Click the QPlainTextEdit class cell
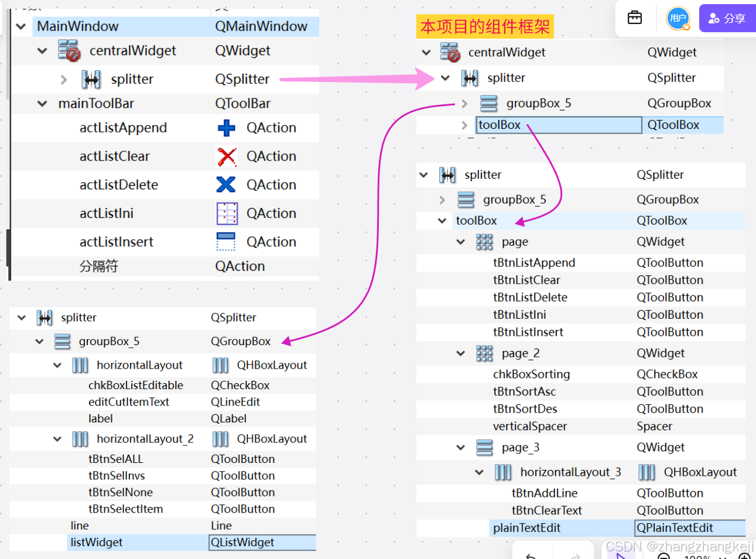This screenshot has width=756, height=559. [x=690, y=528]
